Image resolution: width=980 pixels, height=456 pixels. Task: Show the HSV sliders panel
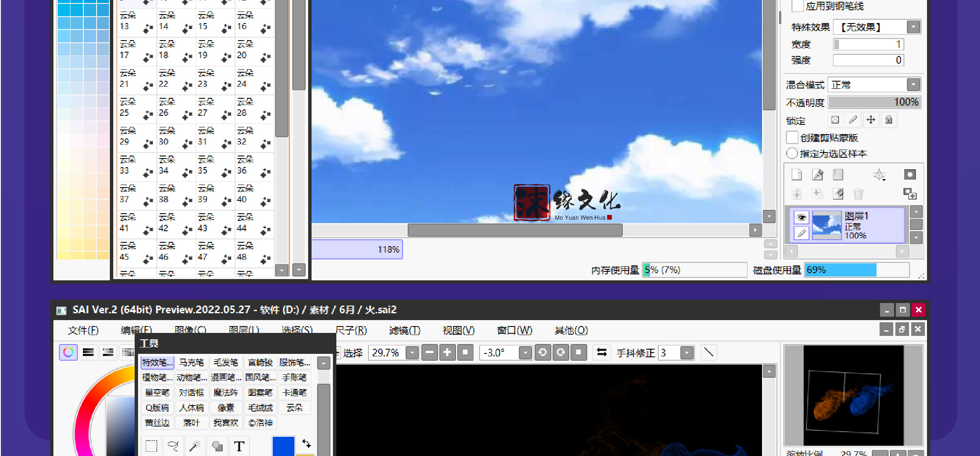pos(108,352)
